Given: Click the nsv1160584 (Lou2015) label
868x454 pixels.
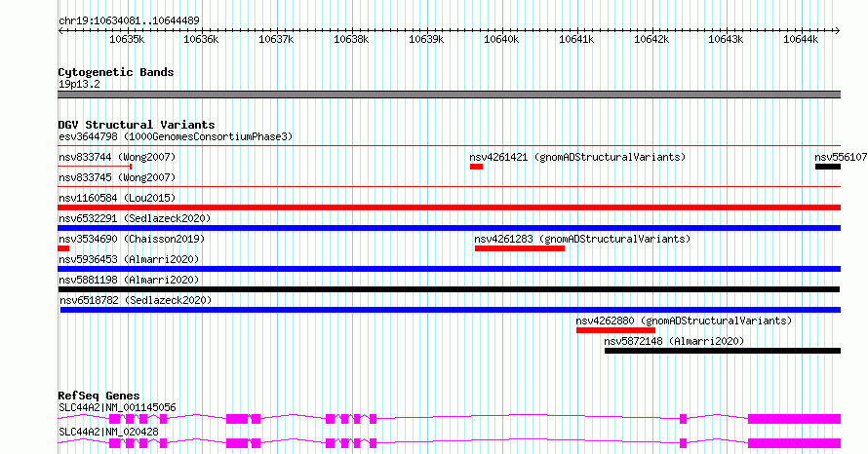Looking at the screenshot, I should [x=117, y=198].
